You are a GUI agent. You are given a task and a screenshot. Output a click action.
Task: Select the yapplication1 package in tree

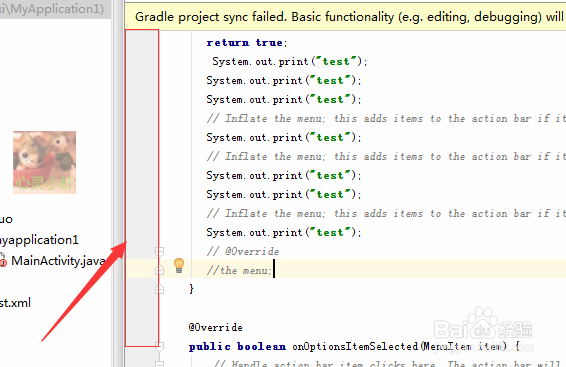[39, 240]
